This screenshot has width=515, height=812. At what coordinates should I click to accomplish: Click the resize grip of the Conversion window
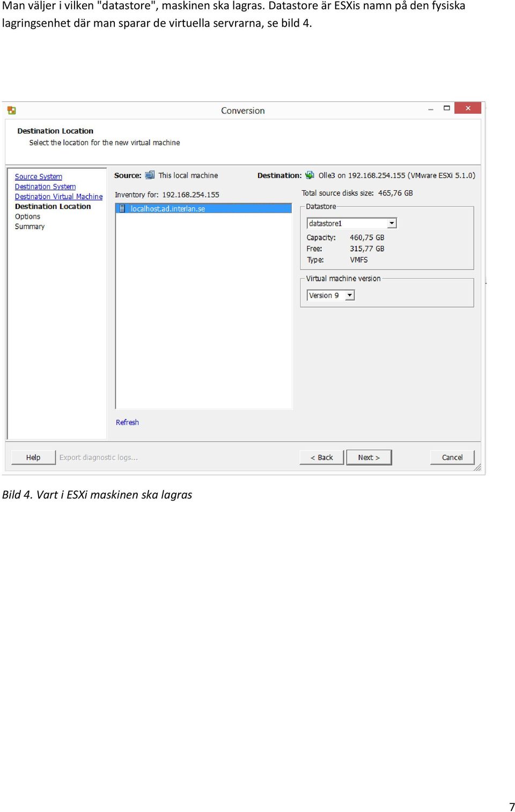[x=477, y=467]
